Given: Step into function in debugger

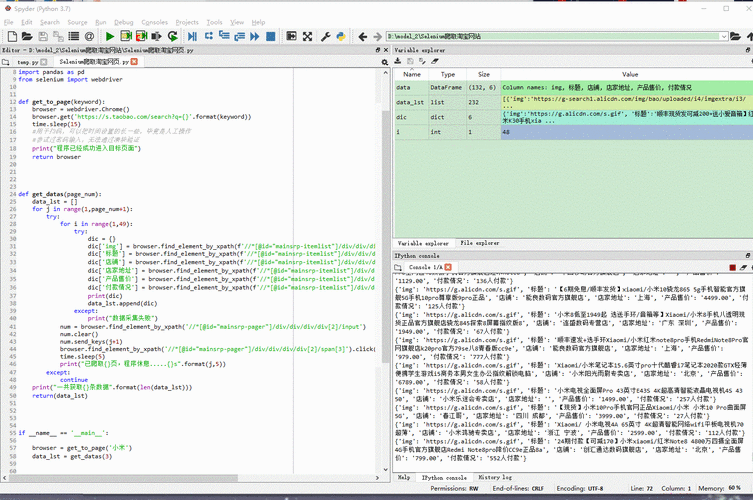Looking at the screenshot, I should (x=224, y=36).
